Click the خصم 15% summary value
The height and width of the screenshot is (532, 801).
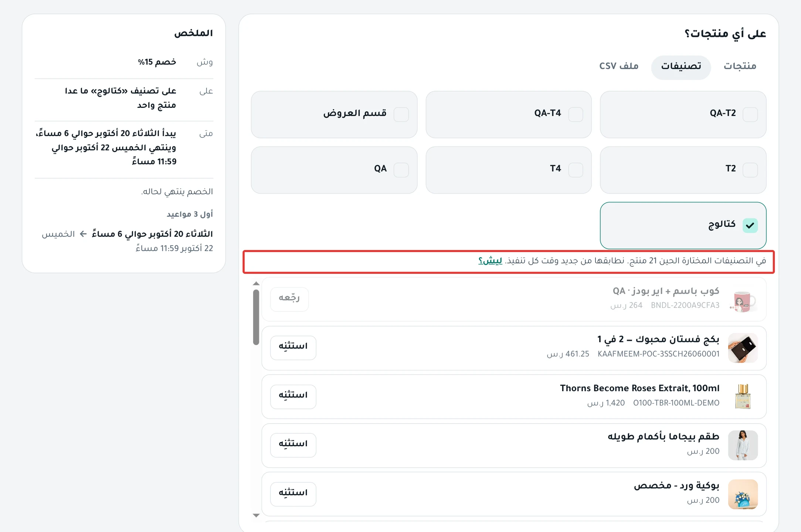(157, 62)
